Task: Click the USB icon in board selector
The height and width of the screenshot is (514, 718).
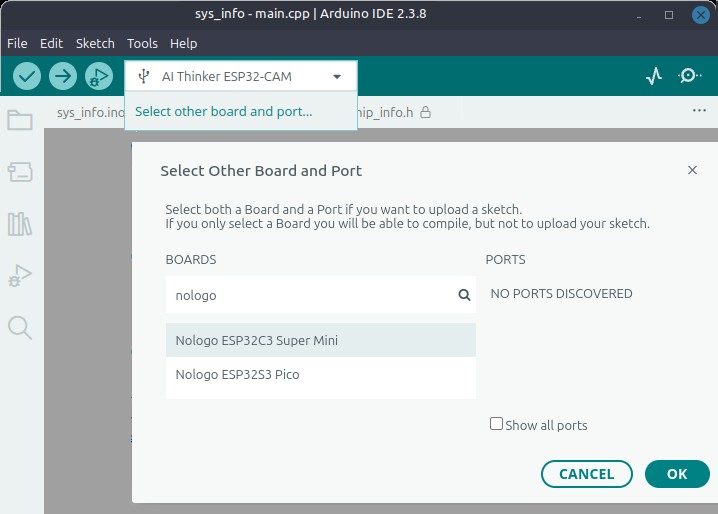Action: (x=144, y=76)
